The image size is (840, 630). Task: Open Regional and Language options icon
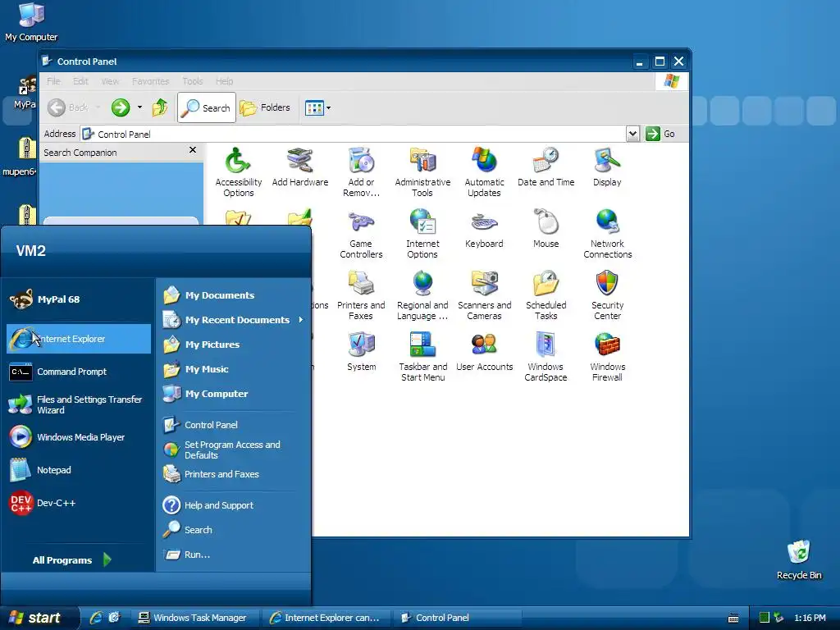(x=422, y=295)
